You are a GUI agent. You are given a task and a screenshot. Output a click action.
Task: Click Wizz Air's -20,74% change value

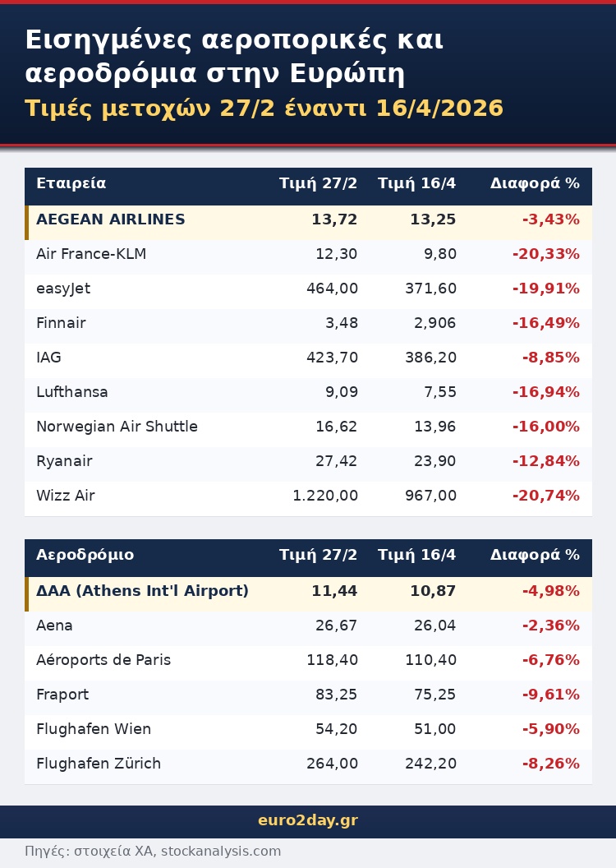pyautogui.click(x=545, y=496)
